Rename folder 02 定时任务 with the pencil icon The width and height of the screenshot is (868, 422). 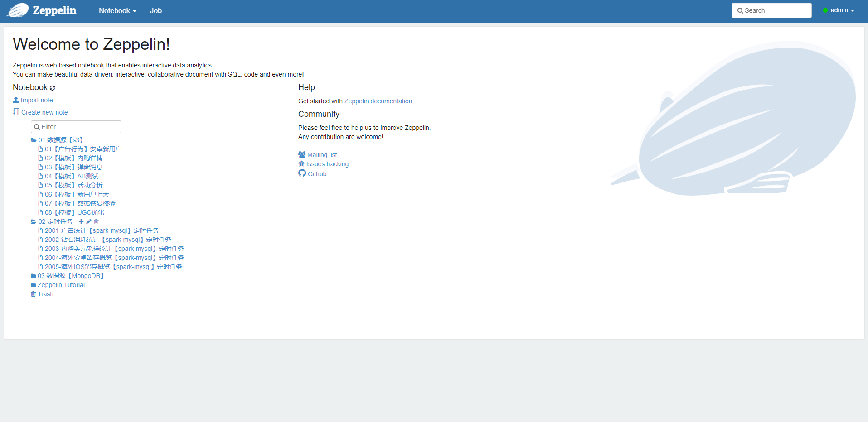[89, 221]
